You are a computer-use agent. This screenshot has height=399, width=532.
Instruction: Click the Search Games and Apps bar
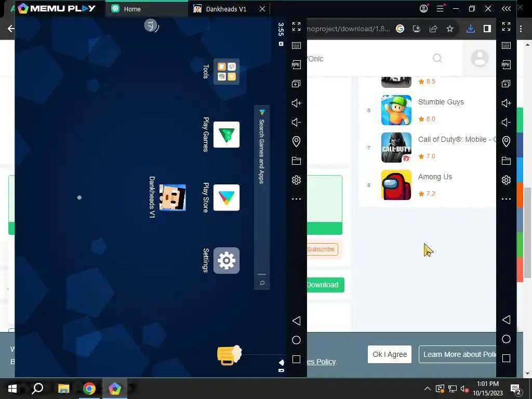click(262, 197)
